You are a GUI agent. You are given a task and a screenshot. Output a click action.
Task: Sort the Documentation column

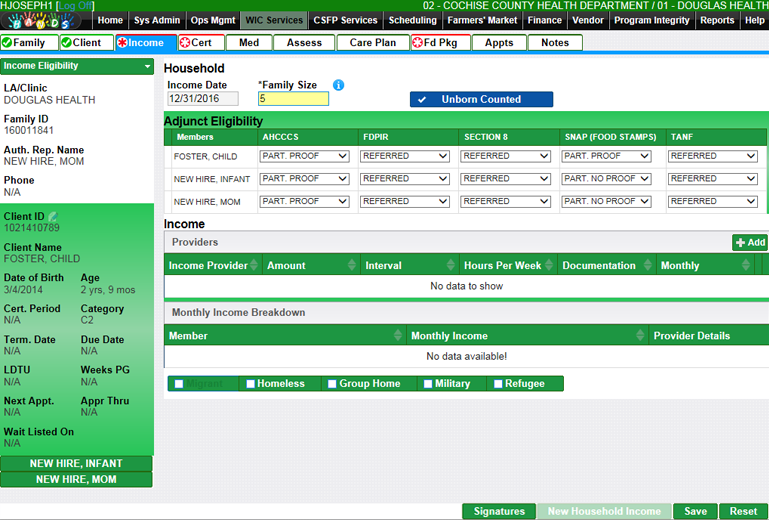point(647,265)
